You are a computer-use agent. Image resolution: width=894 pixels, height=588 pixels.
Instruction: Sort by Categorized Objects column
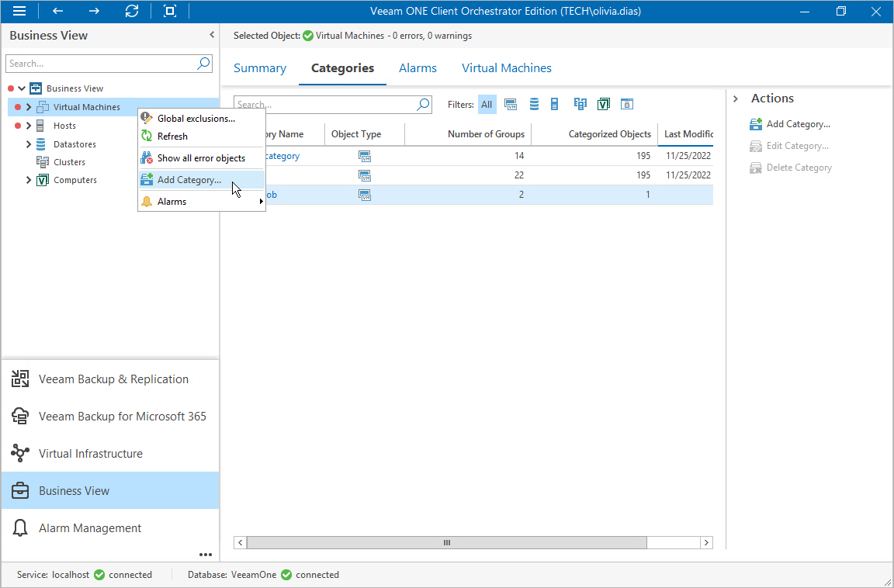tap(594, 134)
